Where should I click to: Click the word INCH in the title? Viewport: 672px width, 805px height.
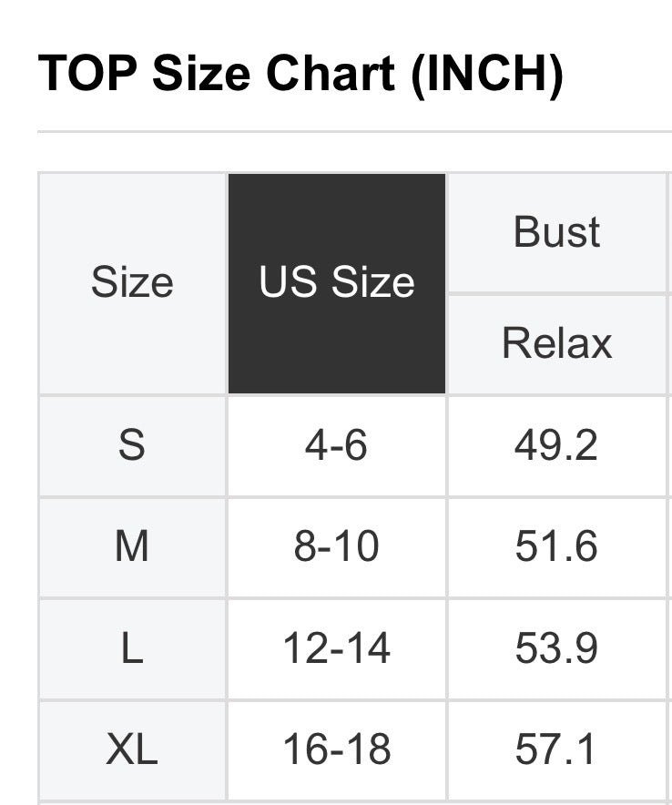486,74
